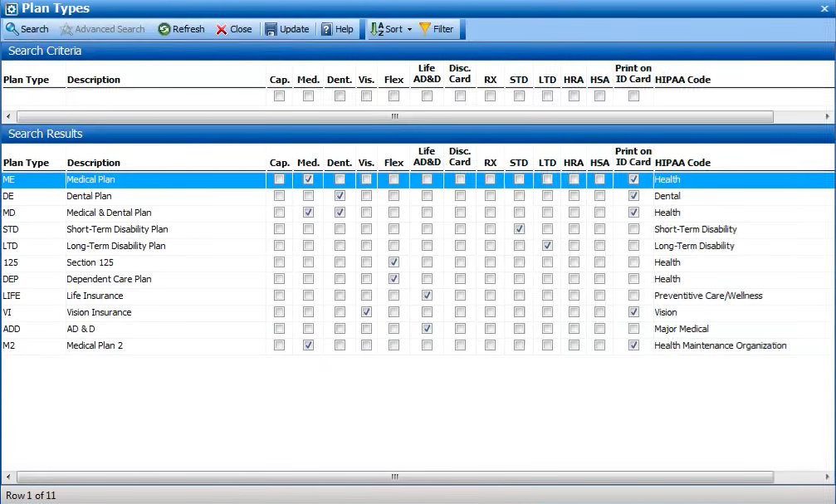The image size is (836, 504).
Task: Select the 'STD' plan type cell
Action: point(33,229)
